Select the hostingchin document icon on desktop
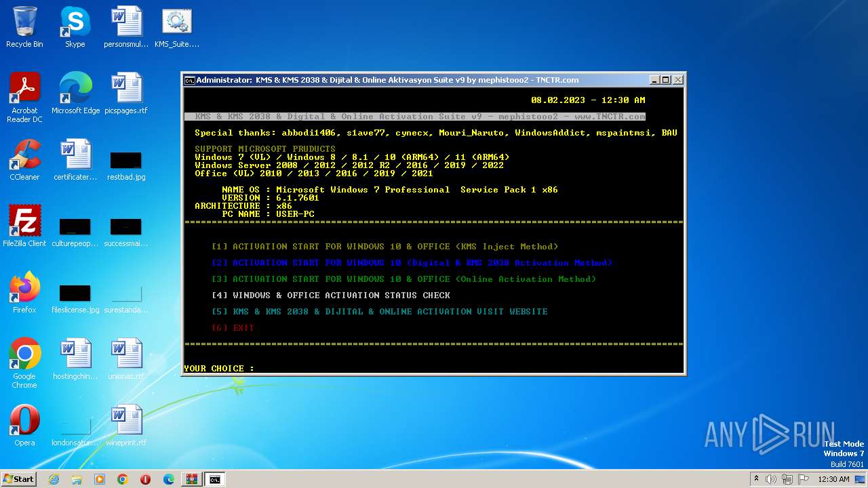 (75, 359)
